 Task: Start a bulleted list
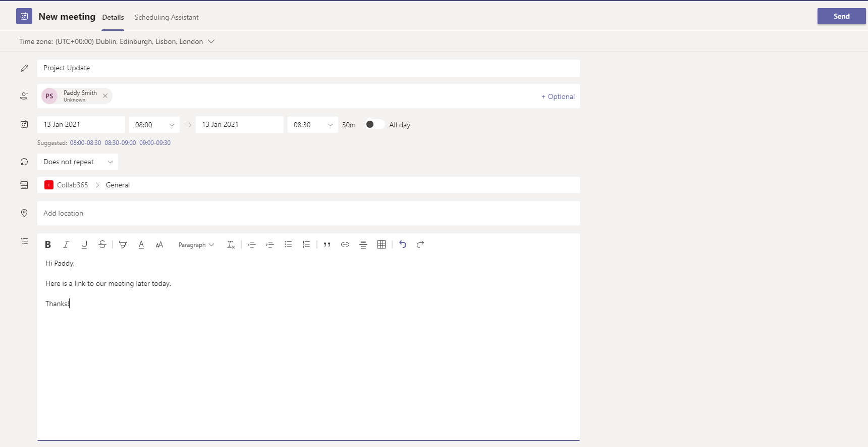tap(288, 244)
